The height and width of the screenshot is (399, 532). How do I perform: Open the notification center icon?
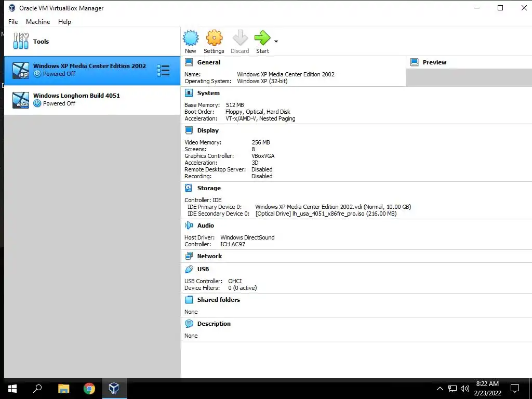(x=515, y=389)
